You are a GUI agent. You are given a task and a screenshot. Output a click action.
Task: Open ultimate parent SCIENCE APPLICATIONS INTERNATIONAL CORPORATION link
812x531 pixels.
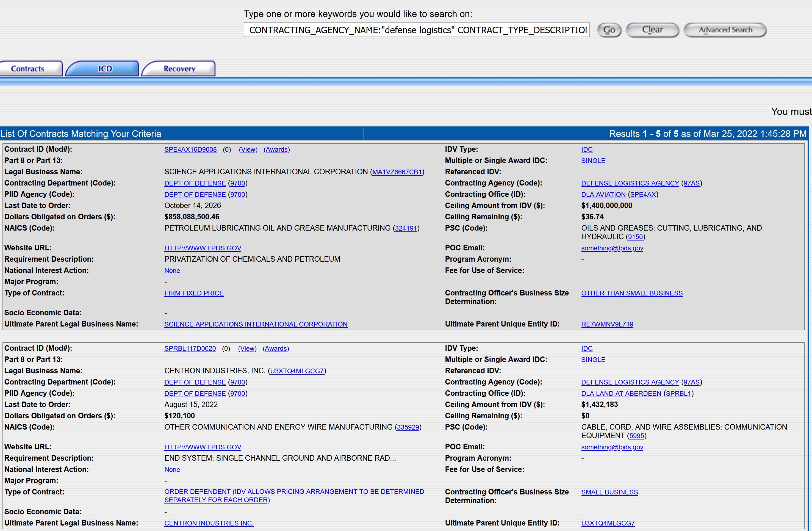[x=256, y=324]
